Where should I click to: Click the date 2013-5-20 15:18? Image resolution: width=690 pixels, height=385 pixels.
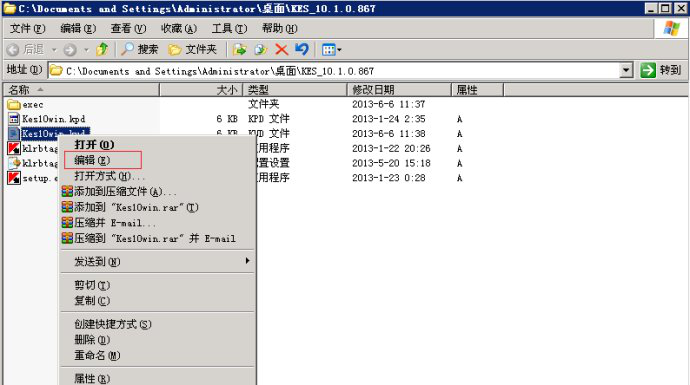click(391, 163)
